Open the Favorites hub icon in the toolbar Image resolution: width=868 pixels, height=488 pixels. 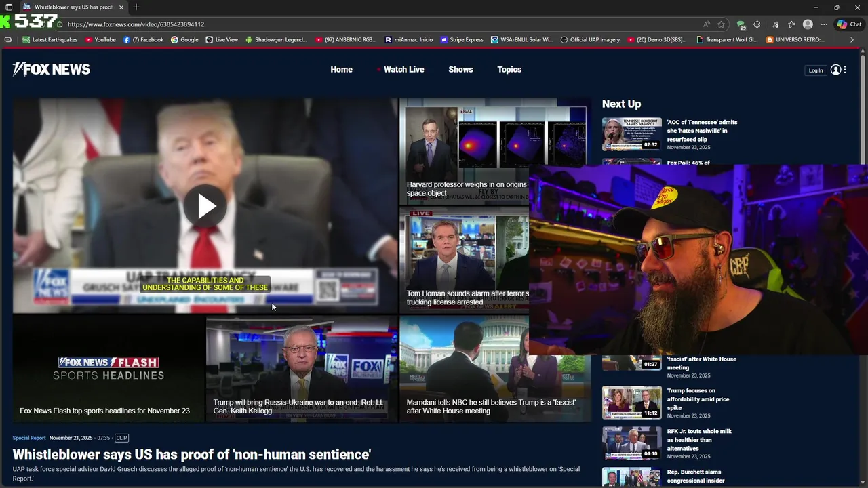(x=791, y=24)
